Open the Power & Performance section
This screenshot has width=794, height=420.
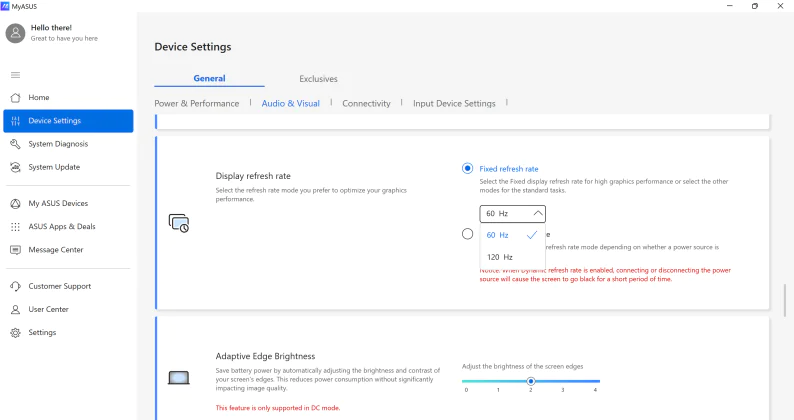[196, 103]
